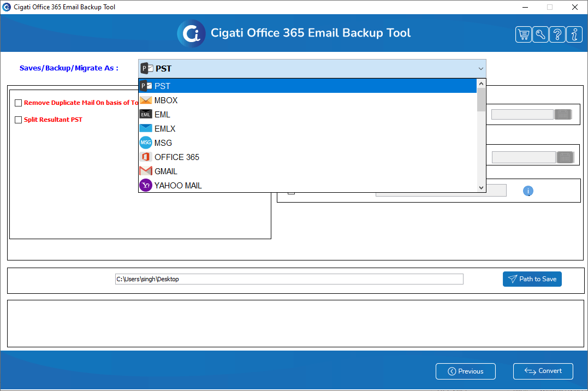Click the Cigati logo in the header
588x391 pixels.
coord(191,33)
